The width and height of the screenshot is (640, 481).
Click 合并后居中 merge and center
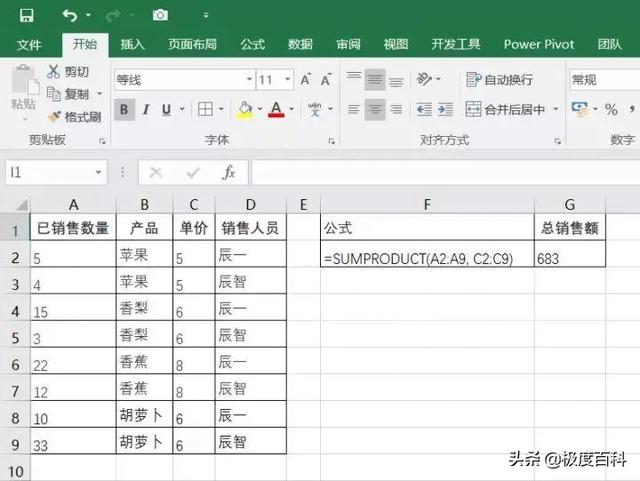(x=505, y=109)
